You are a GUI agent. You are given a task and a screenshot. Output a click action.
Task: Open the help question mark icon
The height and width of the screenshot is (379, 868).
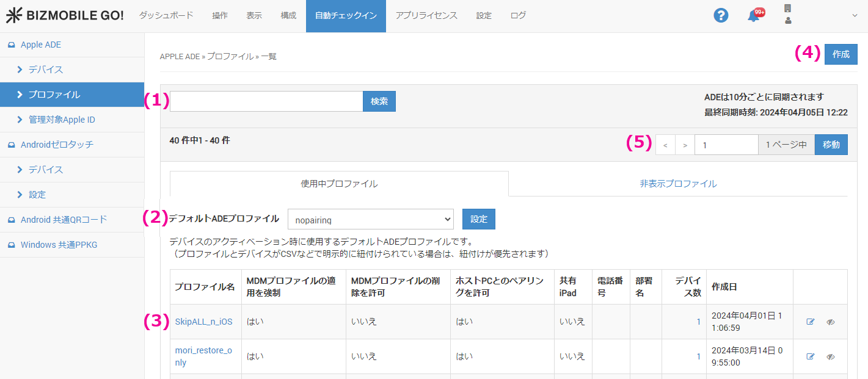(x=721, y=16)
